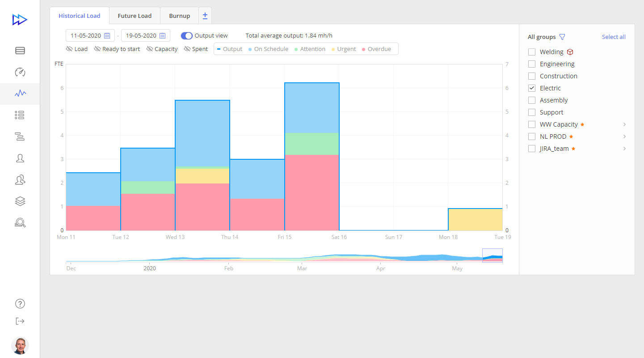Click the Select all link
Screen dimensions: 644x358
tap(613, 37)
